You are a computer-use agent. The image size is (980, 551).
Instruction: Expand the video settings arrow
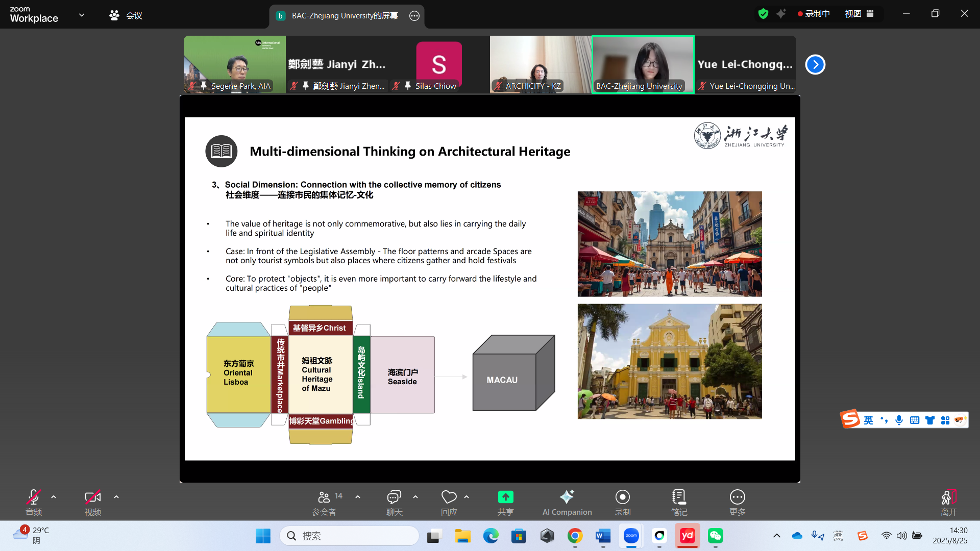tap(116, 496)
